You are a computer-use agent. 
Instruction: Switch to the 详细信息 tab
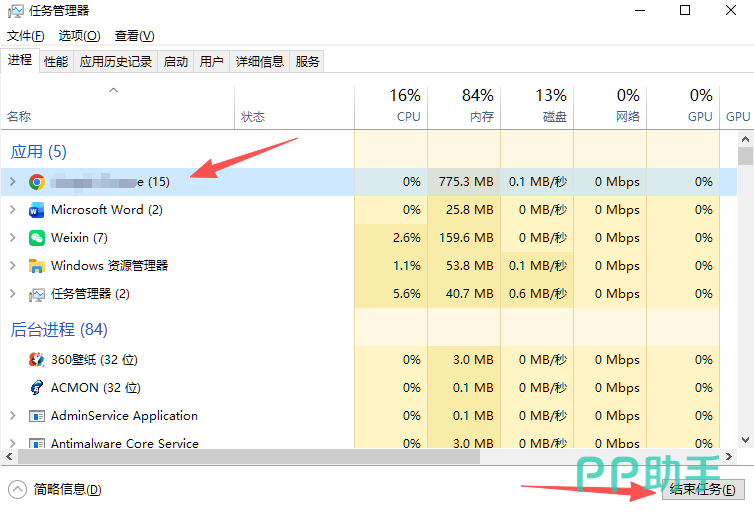pyautogui.click(x=260, y=62)
